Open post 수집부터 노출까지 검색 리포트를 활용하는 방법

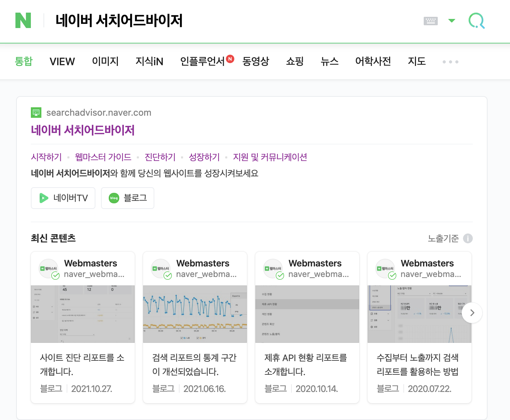coord(418,365)
